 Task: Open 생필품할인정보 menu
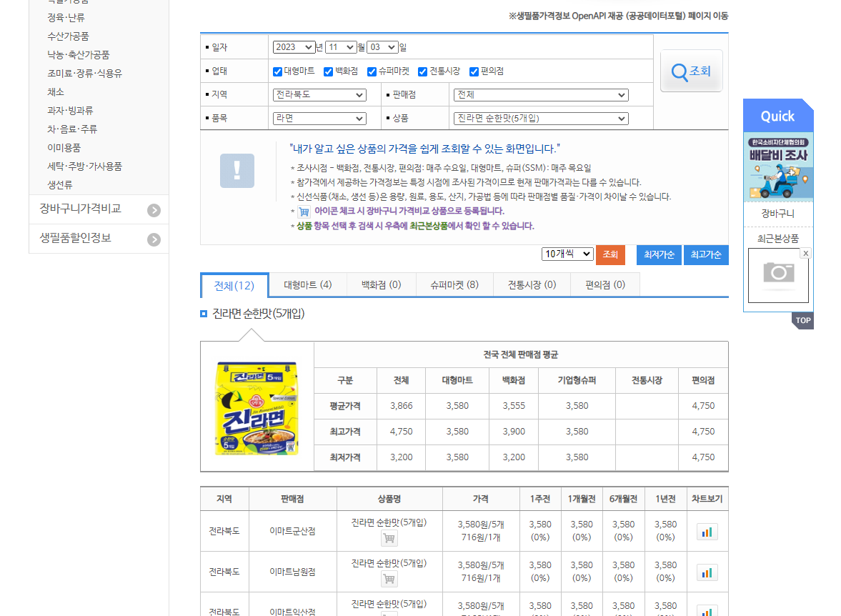pos(75,238)
